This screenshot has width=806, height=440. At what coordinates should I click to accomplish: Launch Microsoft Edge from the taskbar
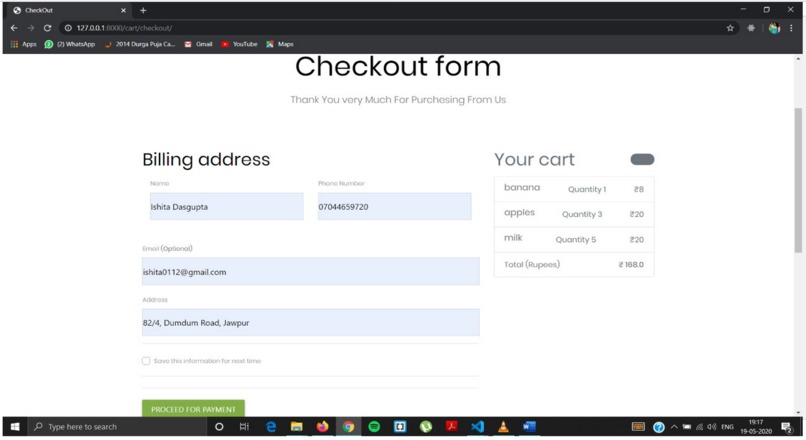271,427
